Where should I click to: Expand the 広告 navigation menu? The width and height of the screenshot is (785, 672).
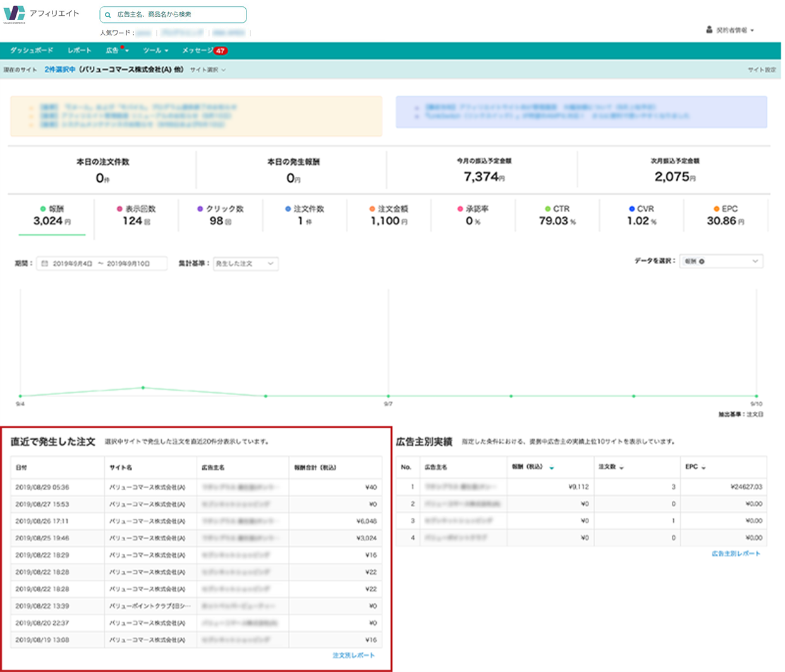click(x=117, y=51)
